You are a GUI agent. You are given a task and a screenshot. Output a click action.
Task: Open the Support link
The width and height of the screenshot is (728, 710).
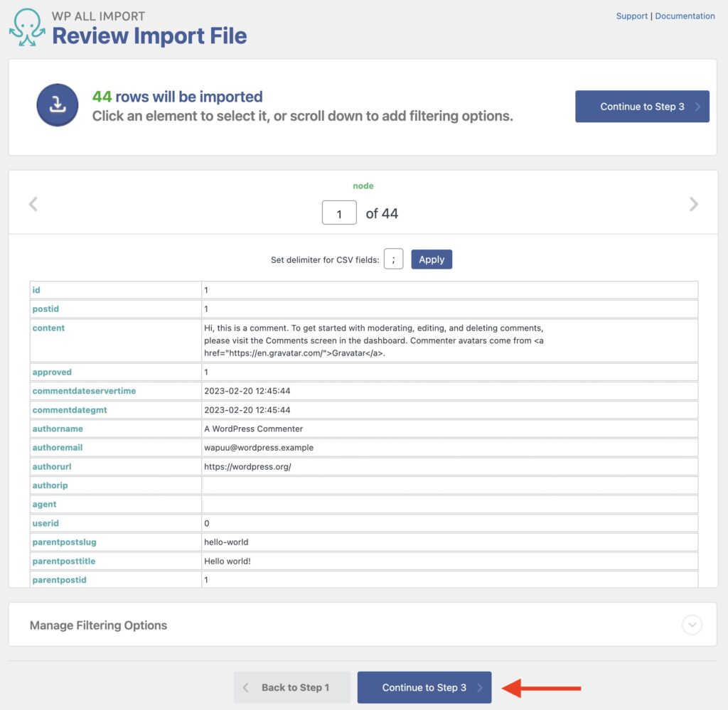coord(631,16)
